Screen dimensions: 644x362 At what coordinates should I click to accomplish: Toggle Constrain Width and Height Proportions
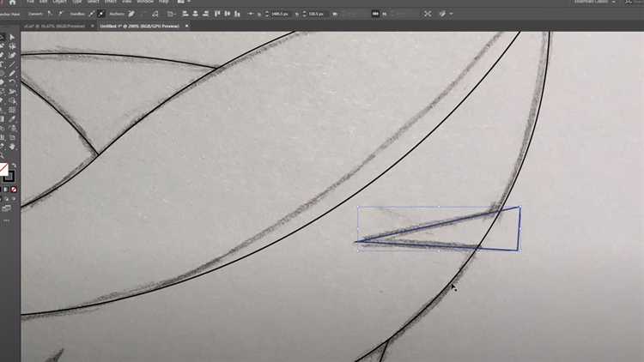coord(375,14)
